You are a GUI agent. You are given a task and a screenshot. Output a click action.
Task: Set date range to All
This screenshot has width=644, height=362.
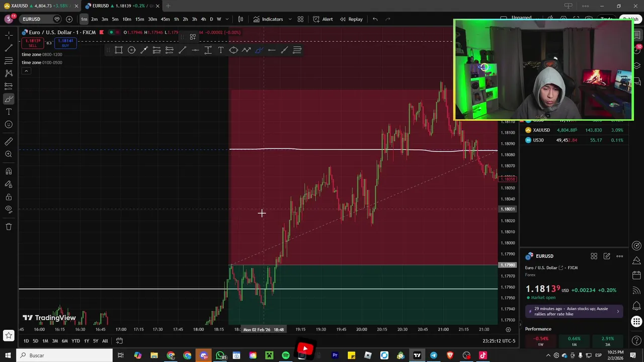105,341
